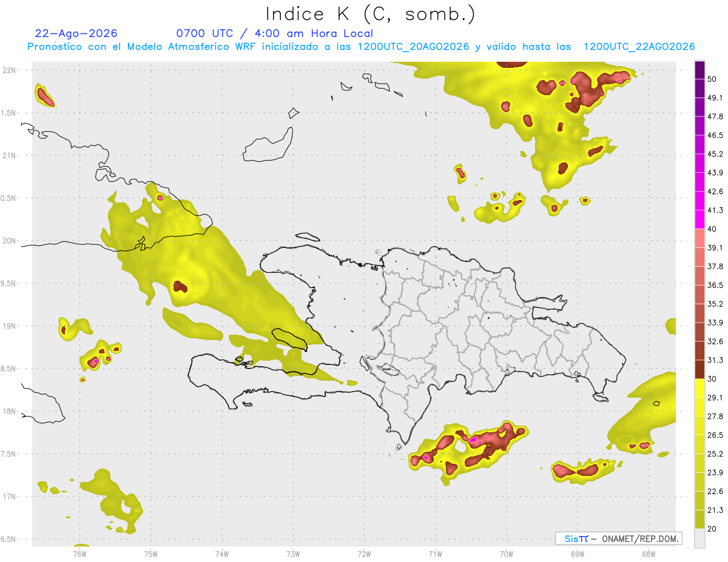
Task: Click the legend value "37.8"
Action: 715,267
